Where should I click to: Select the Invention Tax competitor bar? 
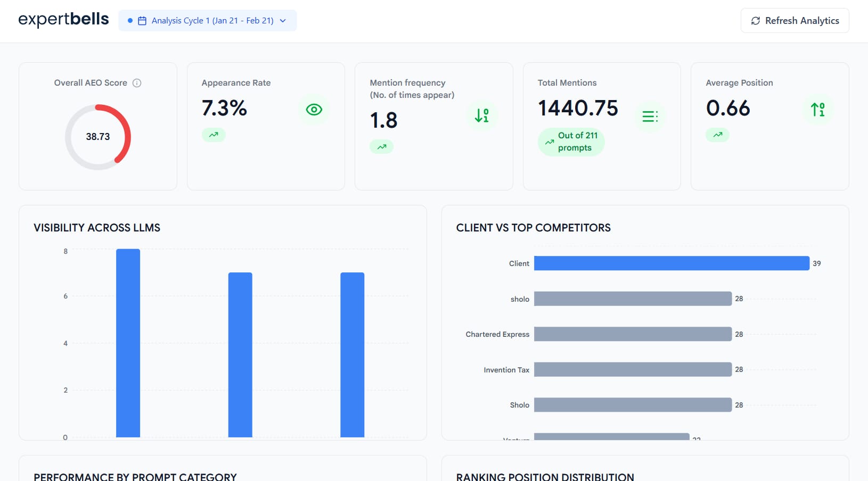tap(633, 369)
